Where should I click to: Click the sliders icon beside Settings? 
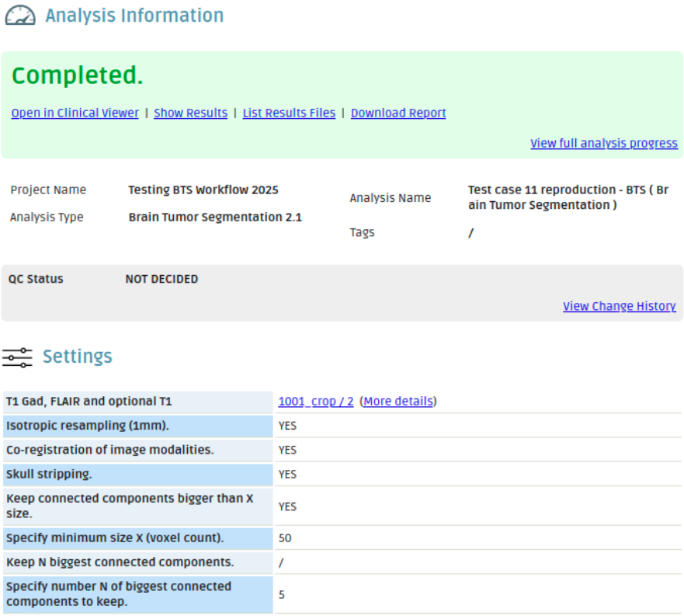click(17, 357)
